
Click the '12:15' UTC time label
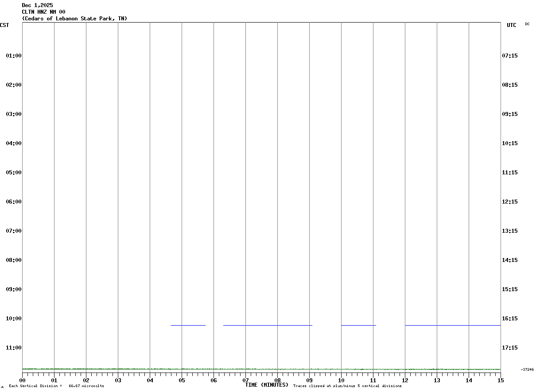[510, 202]
